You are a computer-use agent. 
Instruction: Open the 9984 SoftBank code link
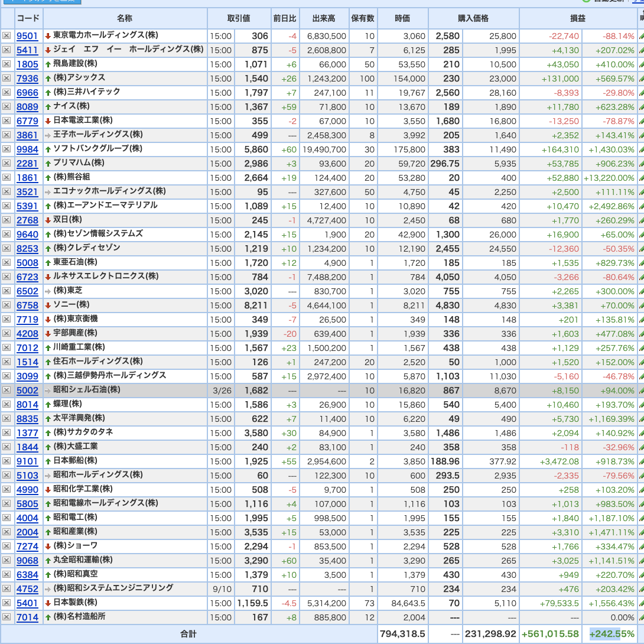pyautogui.click(x=27, y=149)
